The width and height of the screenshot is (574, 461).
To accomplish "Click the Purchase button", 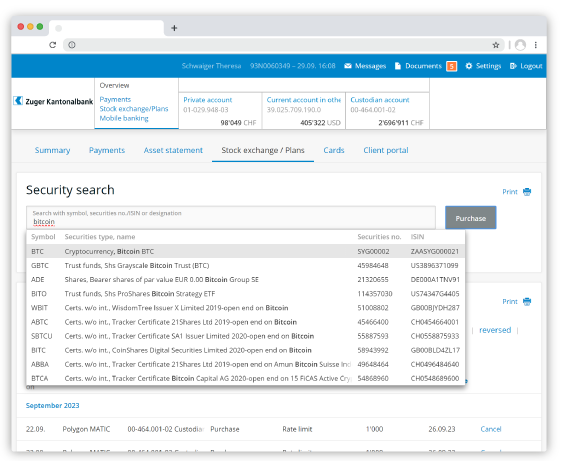I will 470,218.
